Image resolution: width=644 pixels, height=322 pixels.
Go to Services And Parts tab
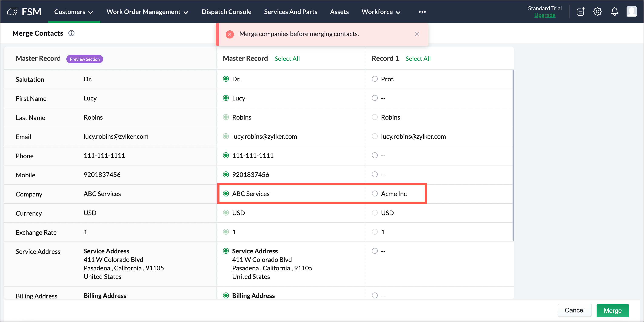[x=291, y=12]
